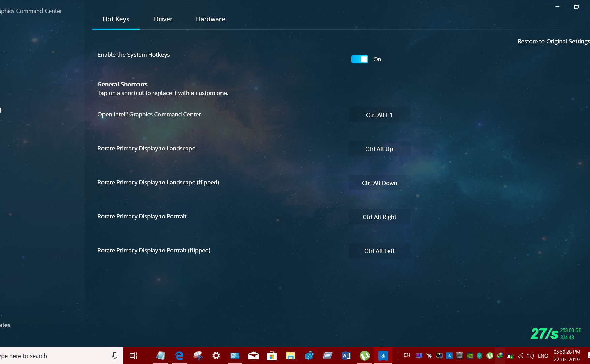
Task: Click the volume speaker tray icon
Action: 530,356
